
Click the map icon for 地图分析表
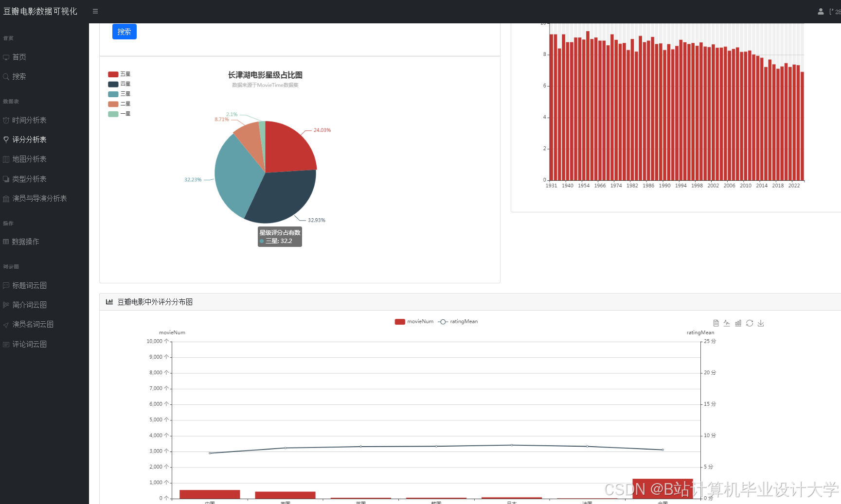[x=6, y=159]
